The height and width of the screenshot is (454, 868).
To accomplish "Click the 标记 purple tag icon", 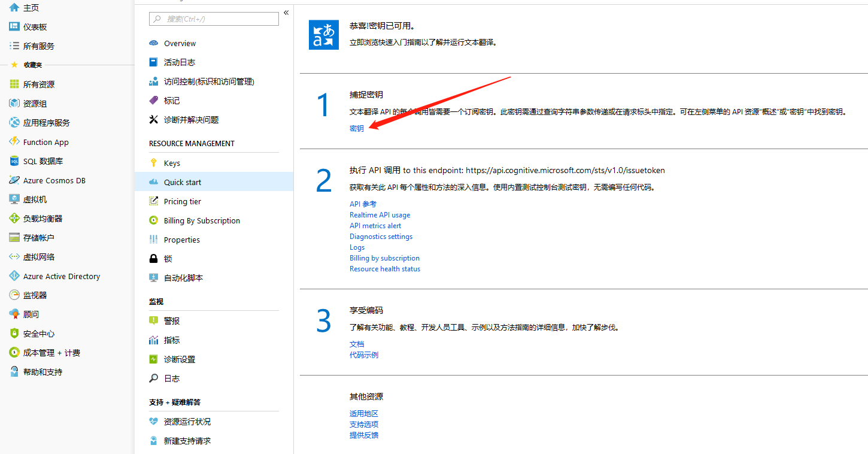I will coord(154,101).
